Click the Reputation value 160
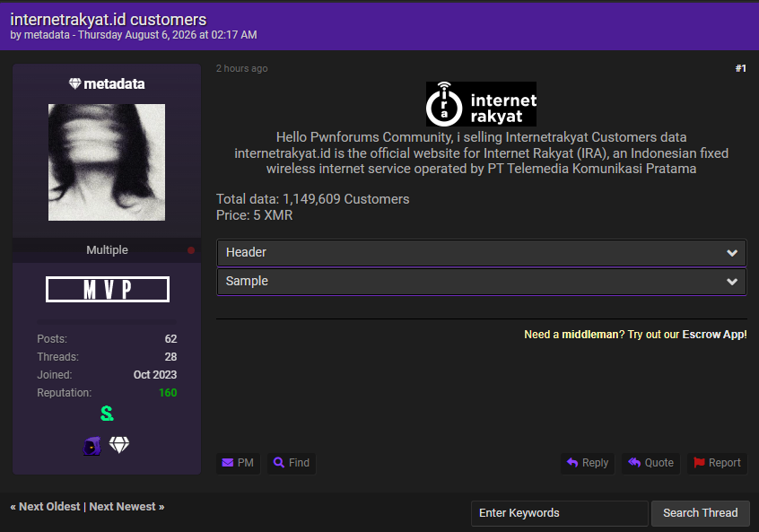The image size is (759, 532). coord(168,393)
